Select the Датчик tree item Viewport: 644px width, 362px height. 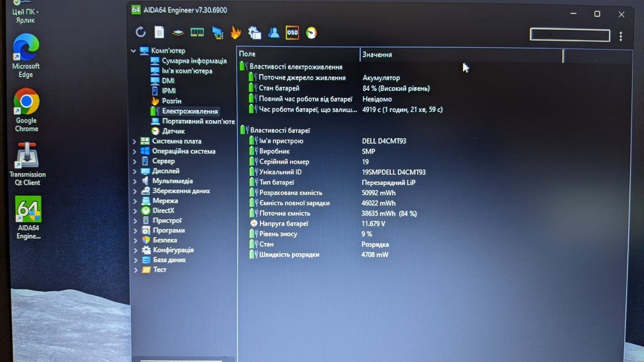coord(173,131)
